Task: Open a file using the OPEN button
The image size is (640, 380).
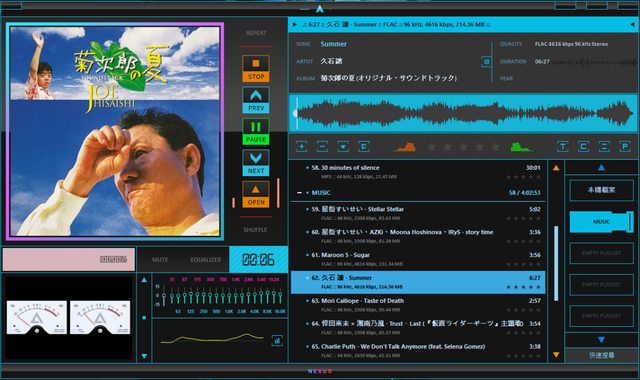Action: 256,194
